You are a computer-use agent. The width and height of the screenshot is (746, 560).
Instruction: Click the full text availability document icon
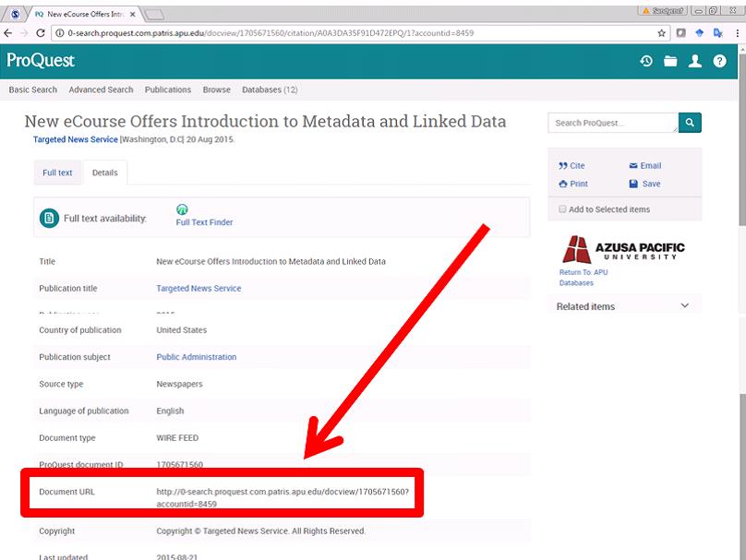coord(49,219)
